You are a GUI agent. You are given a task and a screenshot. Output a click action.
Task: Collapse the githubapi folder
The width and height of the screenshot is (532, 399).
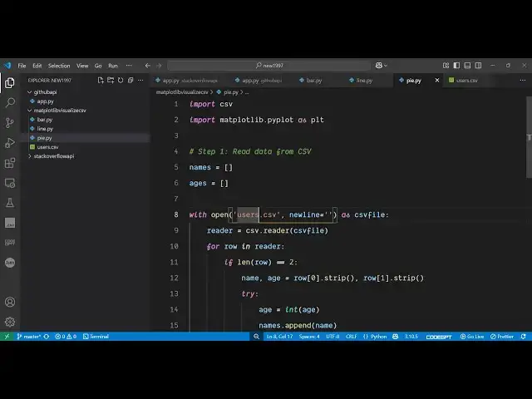[30, 92]
